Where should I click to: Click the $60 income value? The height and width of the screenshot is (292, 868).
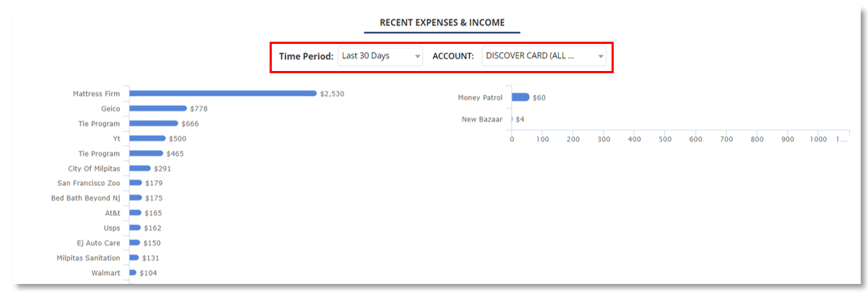coord(538,97)
